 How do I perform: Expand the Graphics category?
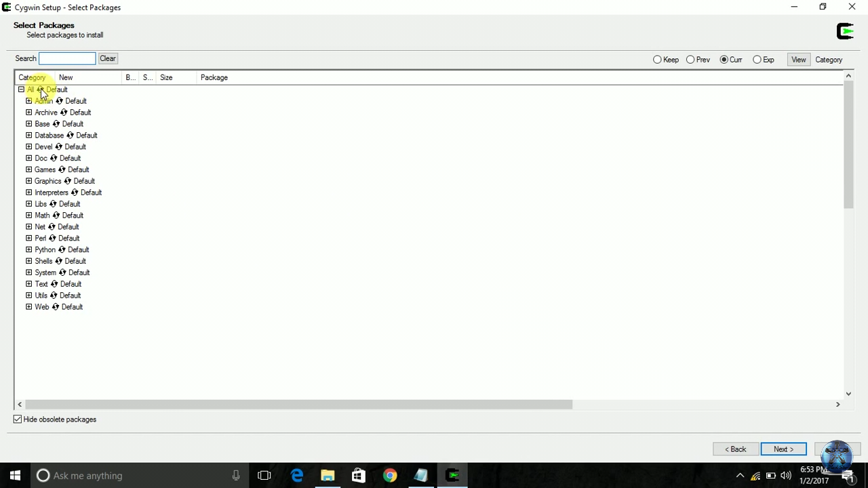28,182
